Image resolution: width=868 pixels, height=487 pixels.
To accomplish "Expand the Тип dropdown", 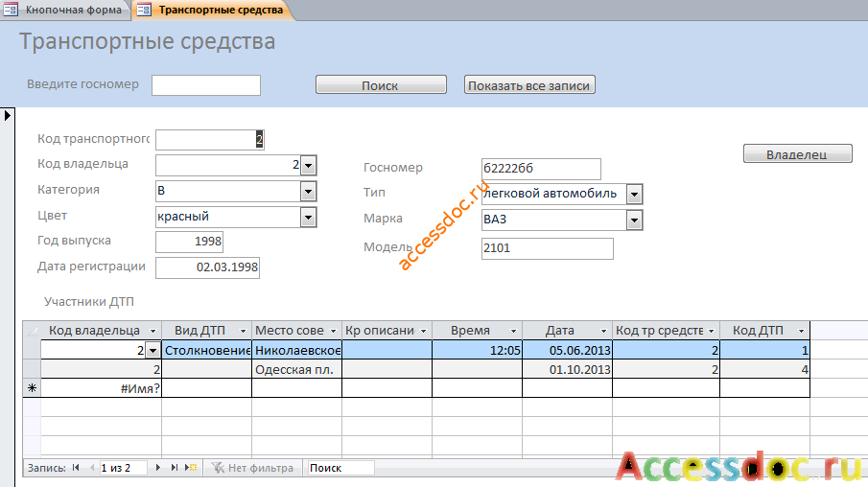I will (634, 194).
